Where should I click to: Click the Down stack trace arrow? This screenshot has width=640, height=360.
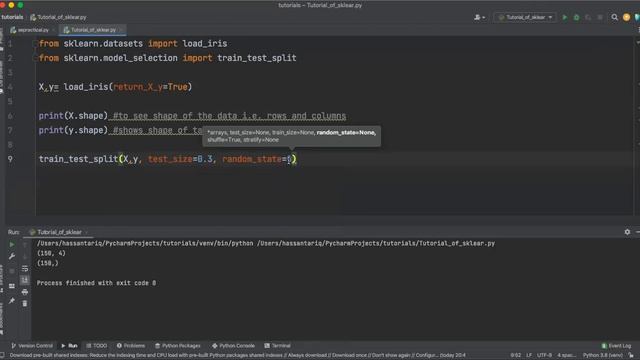(x=25, y=256)
